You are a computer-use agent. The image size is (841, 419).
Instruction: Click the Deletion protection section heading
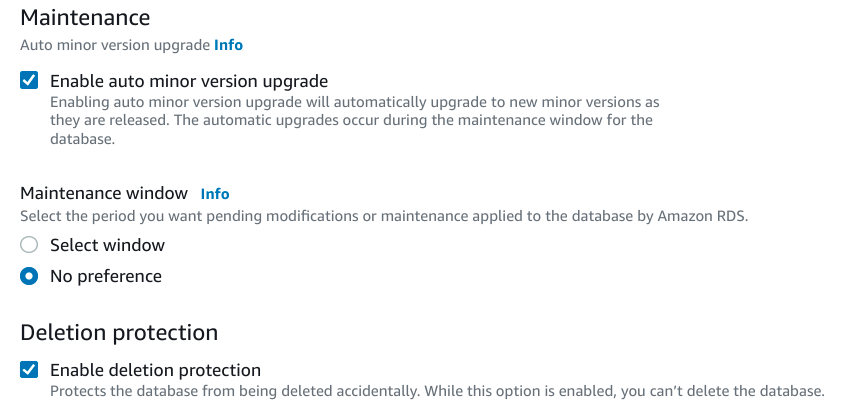(x=119, y=332)
